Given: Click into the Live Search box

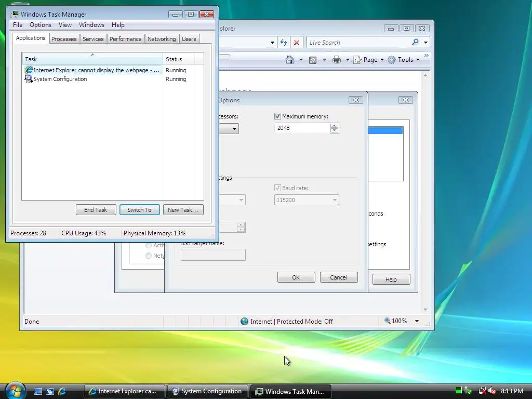Looking at the screenshot, I should click(x=358, y=43).
